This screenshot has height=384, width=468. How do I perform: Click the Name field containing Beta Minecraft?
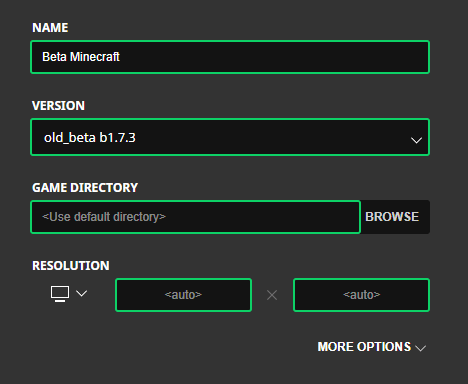[x=230, y=57]
